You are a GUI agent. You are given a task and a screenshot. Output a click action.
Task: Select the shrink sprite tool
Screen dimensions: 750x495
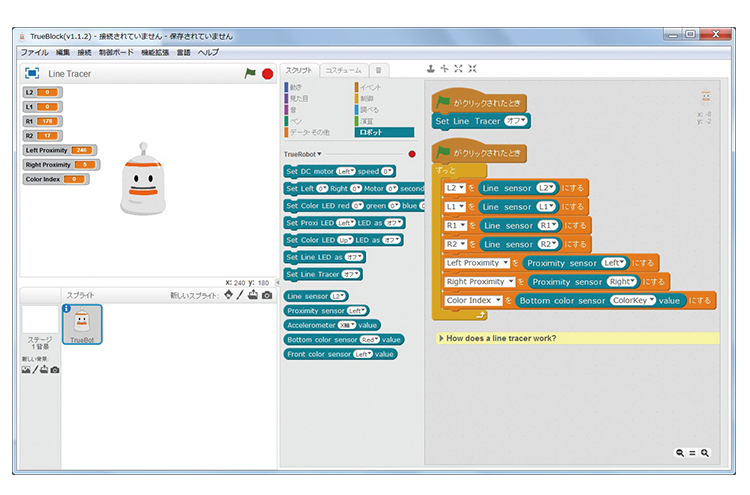point(472,69)
